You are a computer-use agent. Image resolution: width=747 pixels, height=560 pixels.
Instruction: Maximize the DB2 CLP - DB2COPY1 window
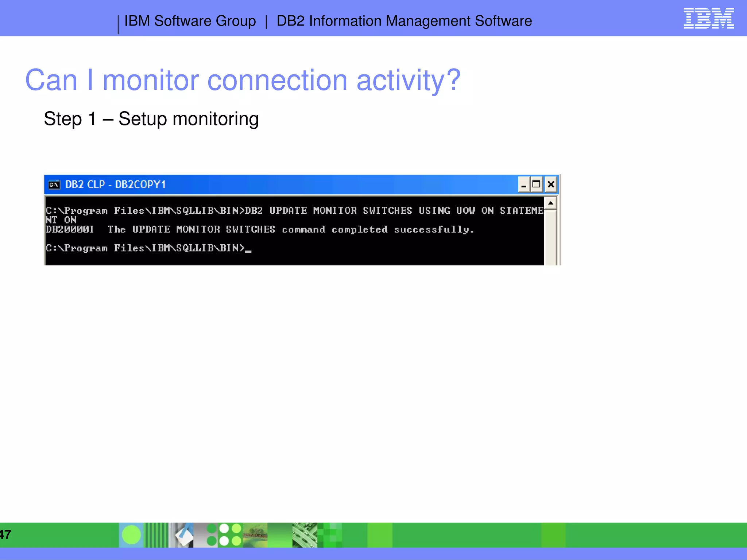(x=536, y=184)
